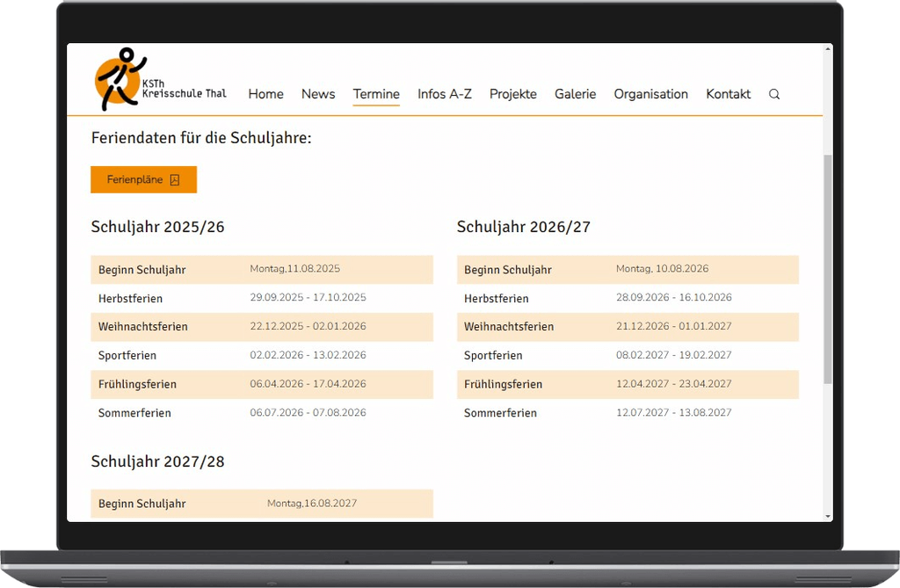Select the Weihnachtsferien row for 2026/27

point(628,327)
